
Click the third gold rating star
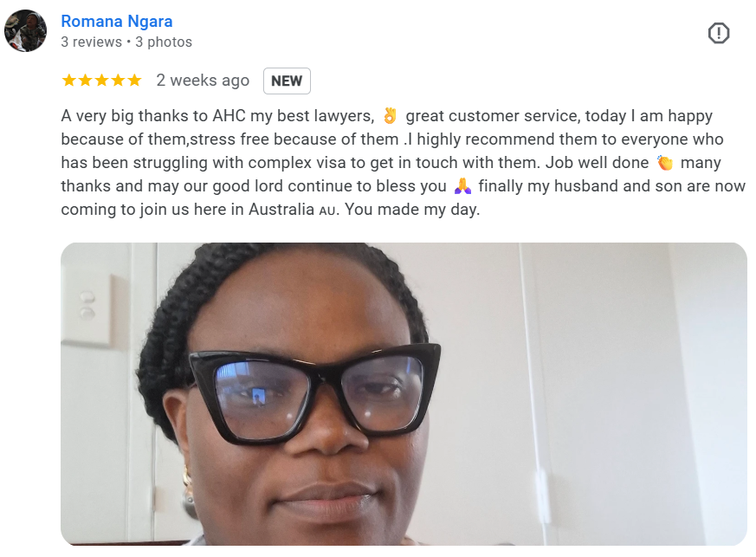click(101, 80)
